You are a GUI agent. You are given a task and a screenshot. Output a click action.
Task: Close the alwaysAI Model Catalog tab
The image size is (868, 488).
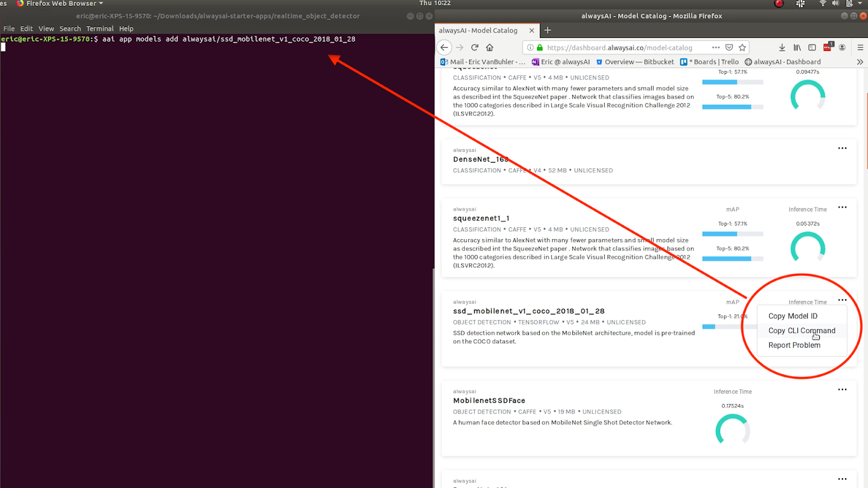click(x=532, y=30)
